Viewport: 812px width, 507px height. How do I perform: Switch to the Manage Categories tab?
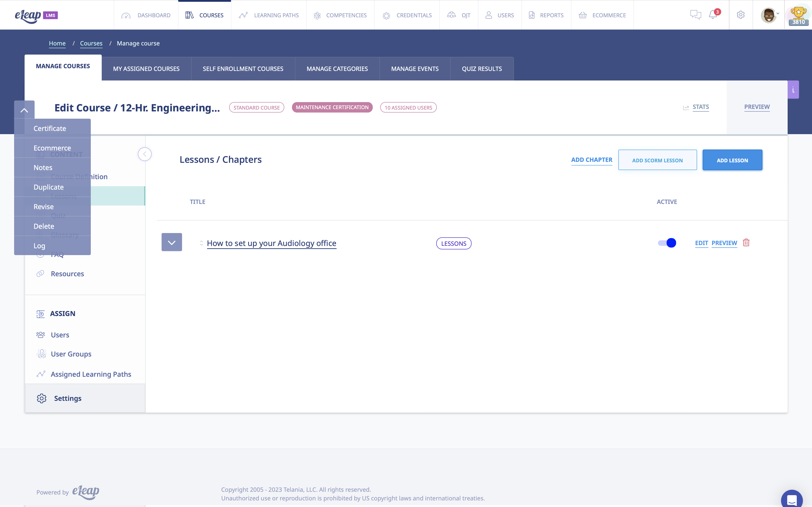point(337,68)
